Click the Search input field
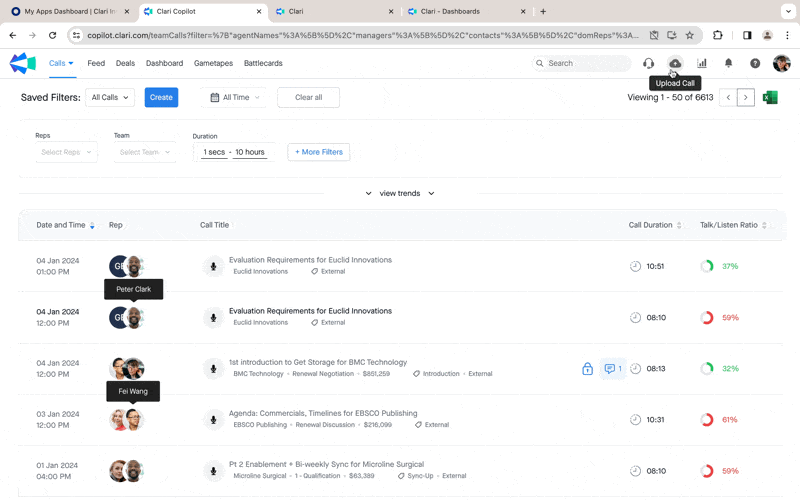Image resolution: width=800 pixels, height=500 pixels. 582,63
